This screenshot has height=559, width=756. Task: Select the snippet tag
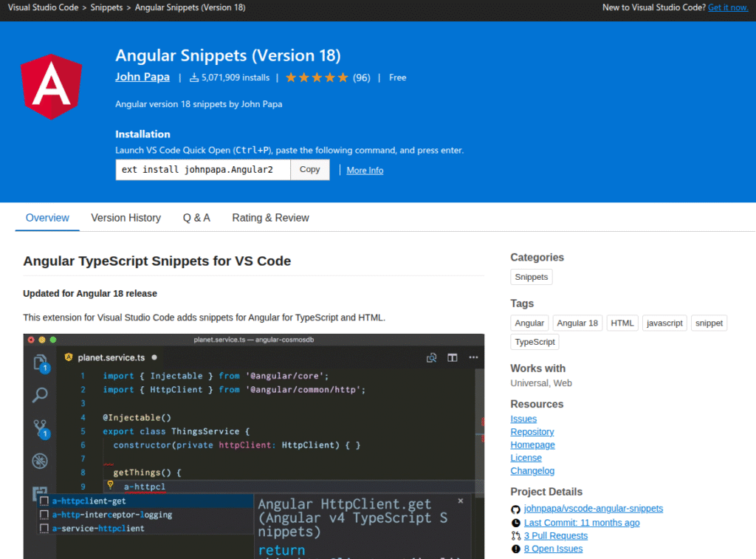coord(709,323)
